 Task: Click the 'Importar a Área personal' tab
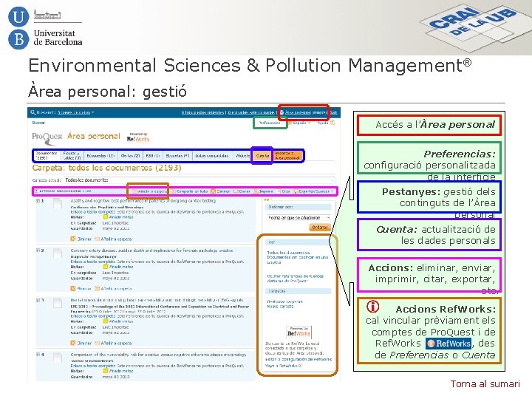tap(287, 156)
